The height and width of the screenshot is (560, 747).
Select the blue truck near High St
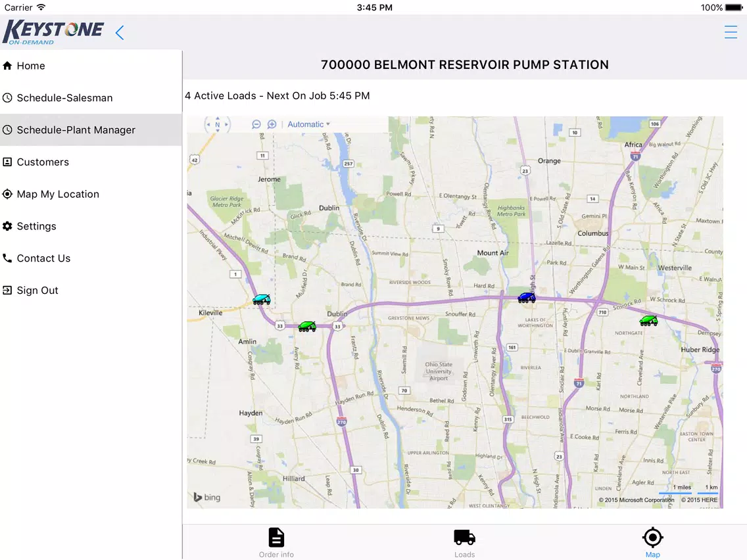coord(527,298)
